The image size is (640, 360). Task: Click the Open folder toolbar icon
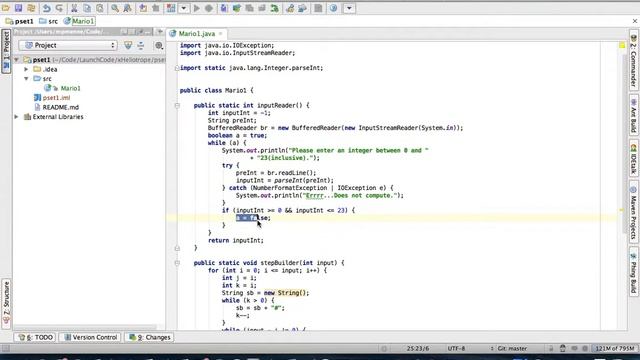[x=6, y=8]
